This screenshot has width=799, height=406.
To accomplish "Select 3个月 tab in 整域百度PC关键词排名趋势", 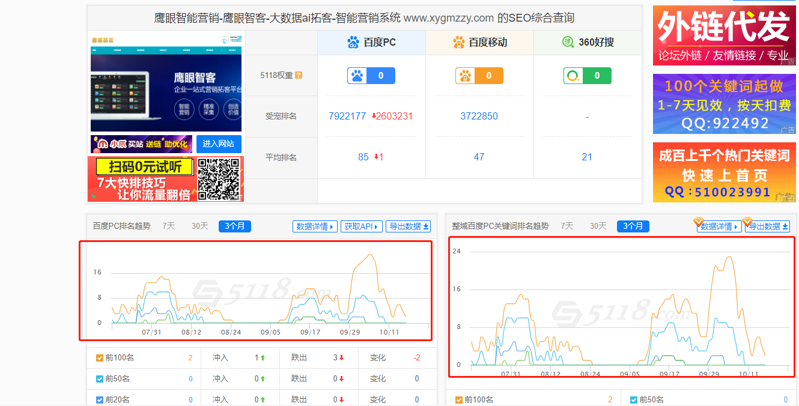I will pyautogui.click(x=633, y=226).
